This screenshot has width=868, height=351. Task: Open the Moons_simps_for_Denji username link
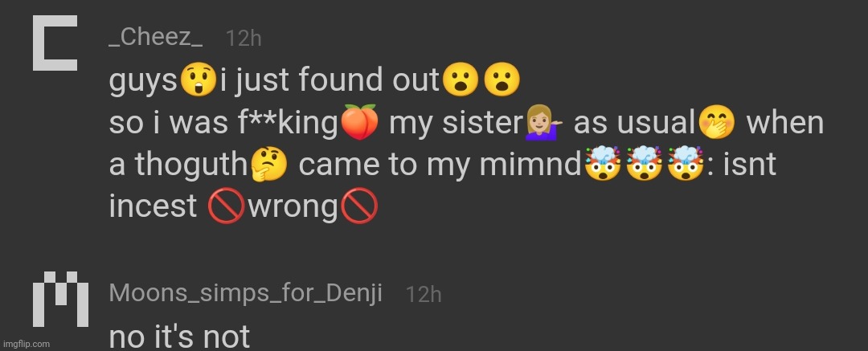pos(246,293)
